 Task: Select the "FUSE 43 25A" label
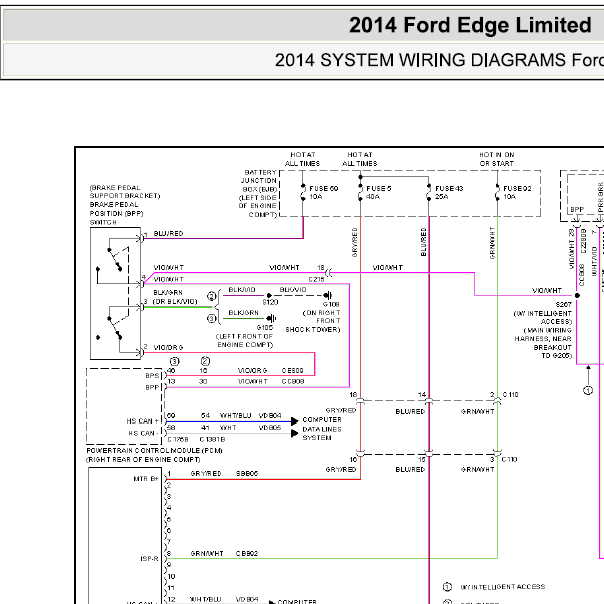point(449,193)
